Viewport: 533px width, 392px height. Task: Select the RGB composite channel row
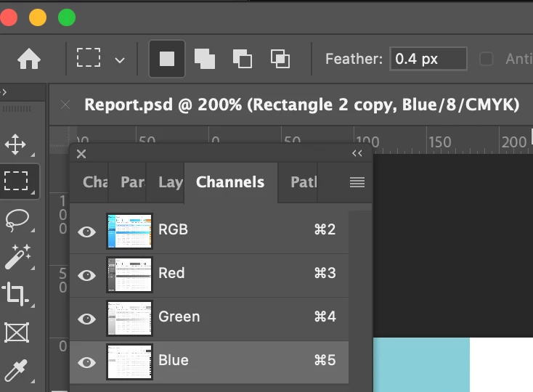click(x=209, y=232)
